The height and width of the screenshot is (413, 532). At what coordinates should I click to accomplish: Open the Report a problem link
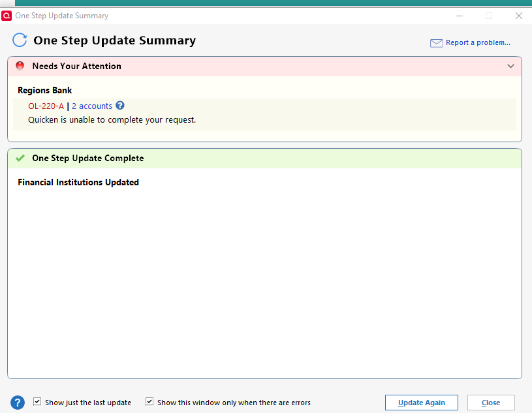[478, 42]
